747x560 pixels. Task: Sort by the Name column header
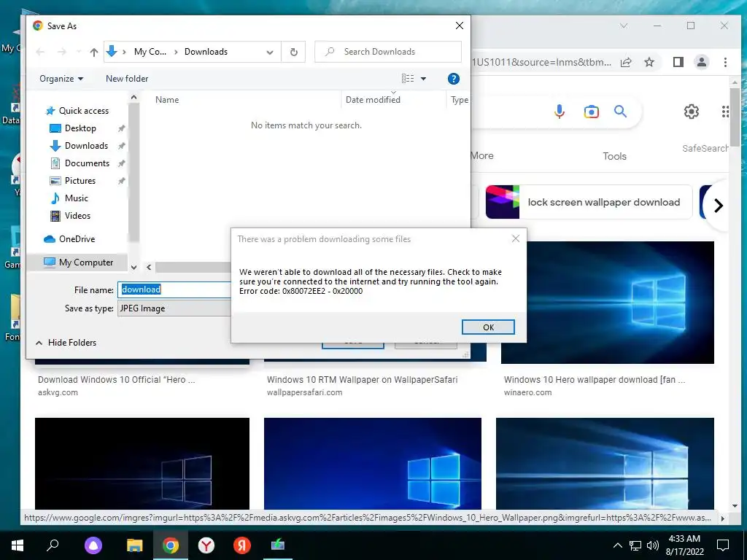coord(167,99)
